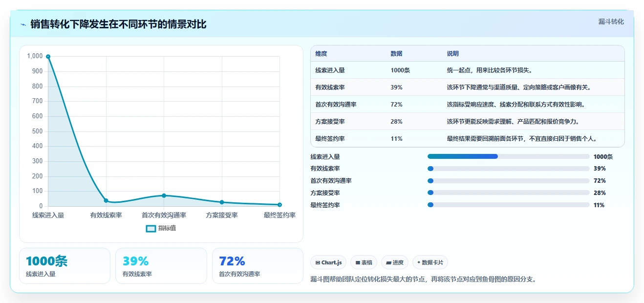Click the Chart.js chip icon

(x=318, y=263)
